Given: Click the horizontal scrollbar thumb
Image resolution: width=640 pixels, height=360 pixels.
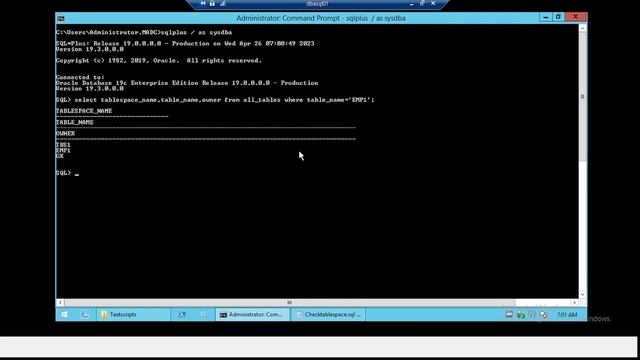Looking at the screenshot, I should 290,302.
